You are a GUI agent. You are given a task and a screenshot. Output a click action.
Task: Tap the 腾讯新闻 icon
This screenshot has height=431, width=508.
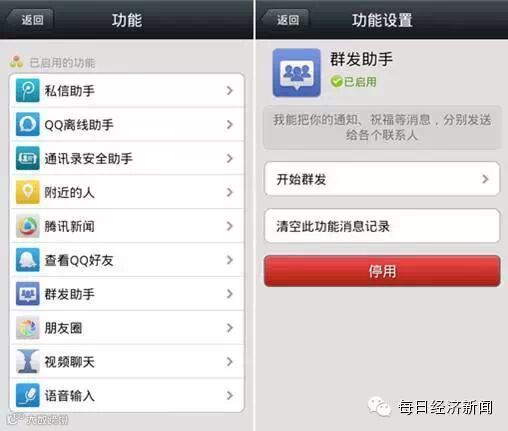28,226
